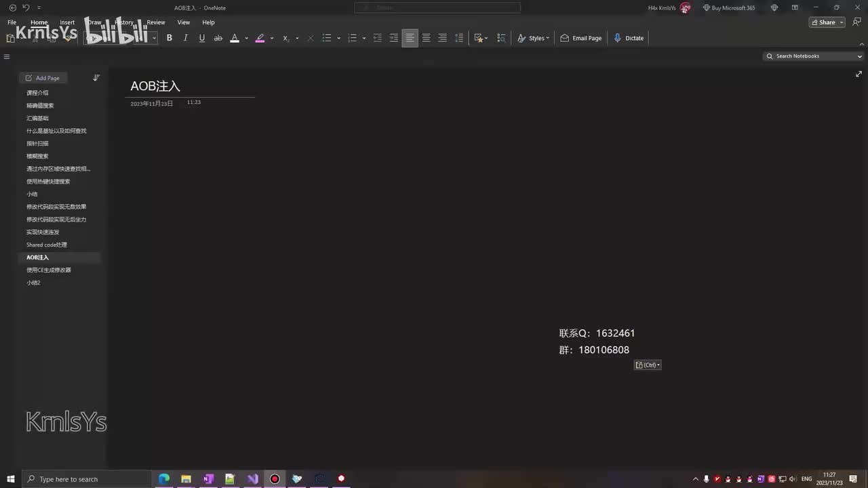Apply bullet list

pos(327,38)
